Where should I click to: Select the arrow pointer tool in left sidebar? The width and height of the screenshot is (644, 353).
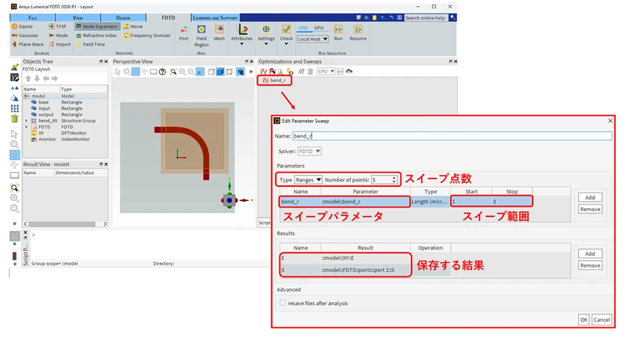[x=14, y=135]
